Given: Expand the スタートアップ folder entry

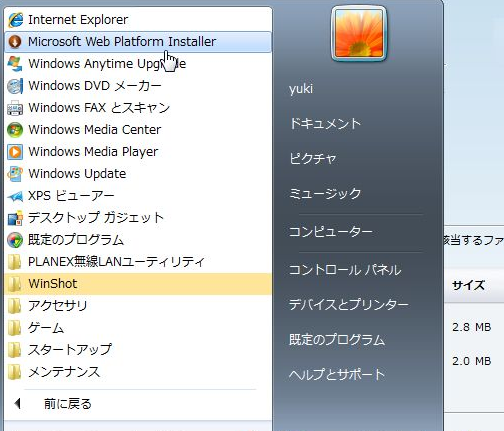Looking at the screenshot, I should (x=138, y=350).
